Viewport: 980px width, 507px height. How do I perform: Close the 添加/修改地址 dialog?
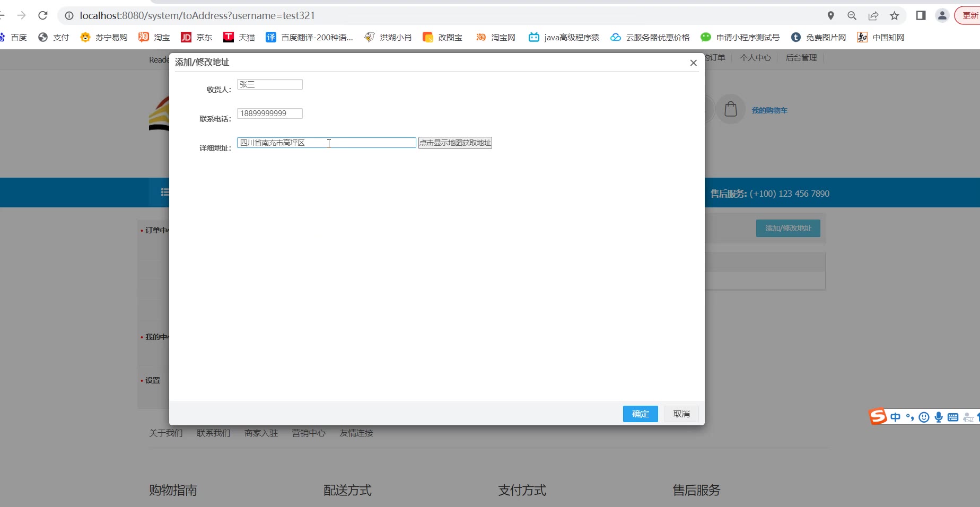[693, 63]
